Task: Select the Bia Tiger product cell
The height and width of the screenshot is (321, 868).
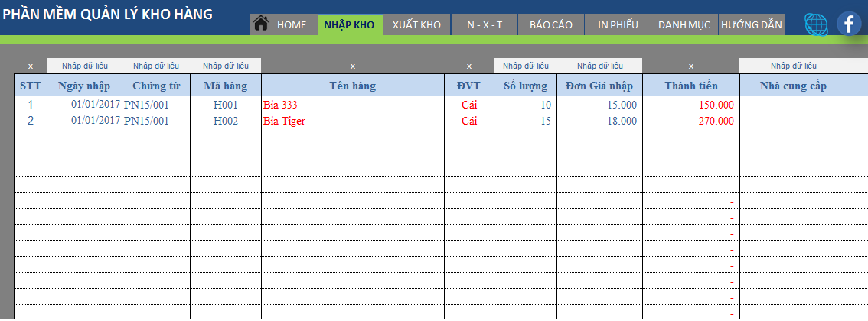Action: 352,121
